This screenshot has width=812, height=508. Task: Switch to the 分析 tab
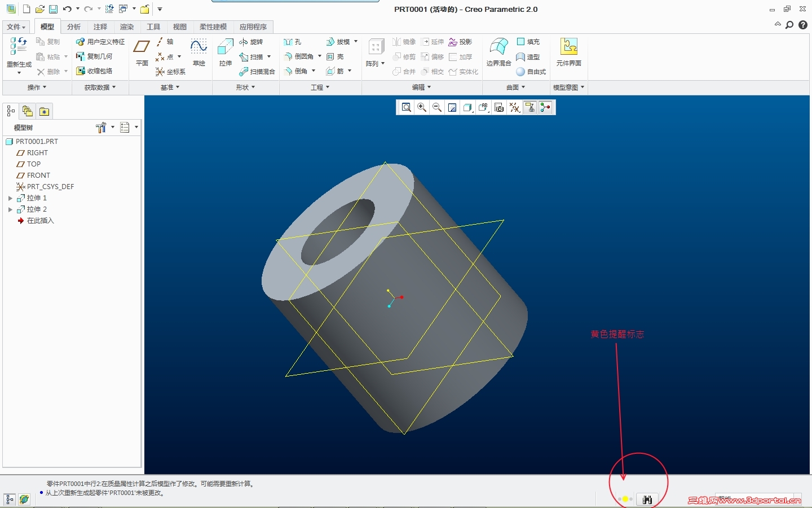74,27
